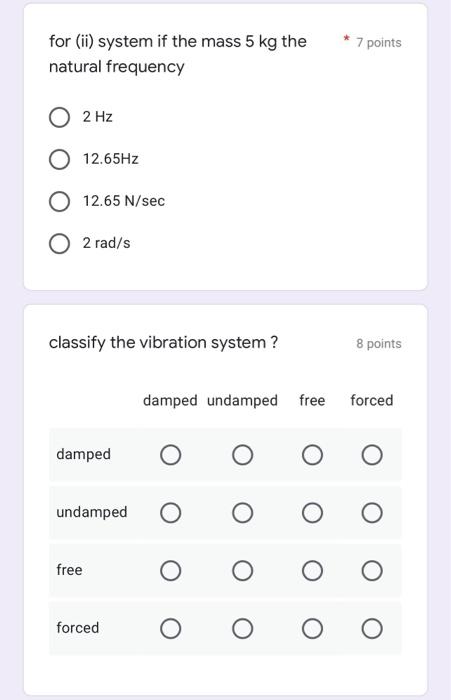Select undamped in the forced row
Screen dimensions: 451x700
coord(242,629)
